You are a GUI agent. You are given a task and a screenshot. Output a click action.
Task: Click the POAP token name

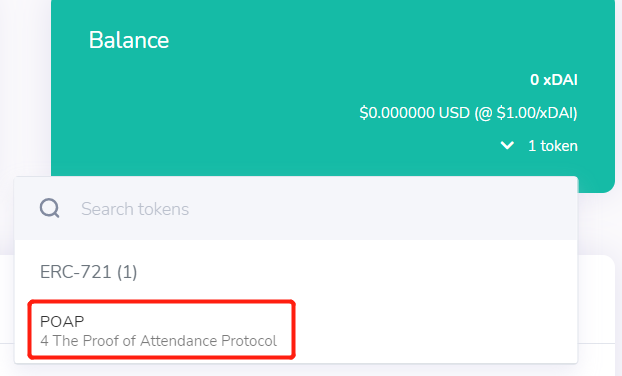click(62, 321)
